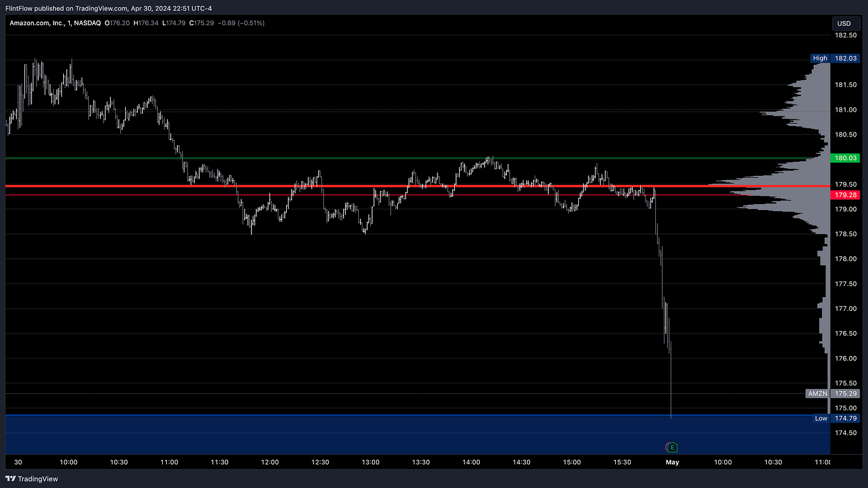Click the 12:30 time axis label
Viewport: 868px width, 488px height.
tap(321, 462)
